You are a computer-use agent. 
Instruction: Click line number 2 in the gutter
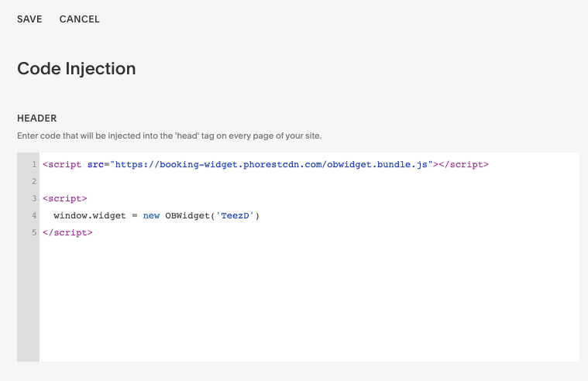click(x=34, y=181)
